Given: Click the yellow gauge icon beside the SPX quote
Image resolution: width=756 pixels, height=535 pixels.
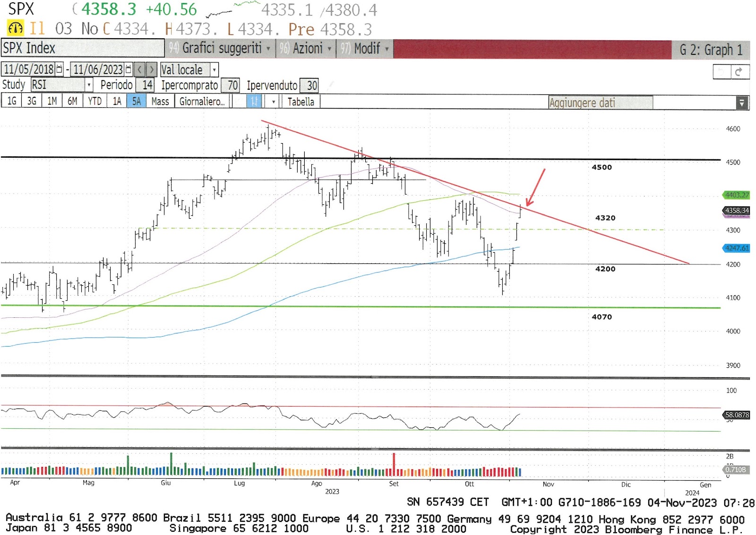Looking at the screenshot, I should tap(15, 28).
